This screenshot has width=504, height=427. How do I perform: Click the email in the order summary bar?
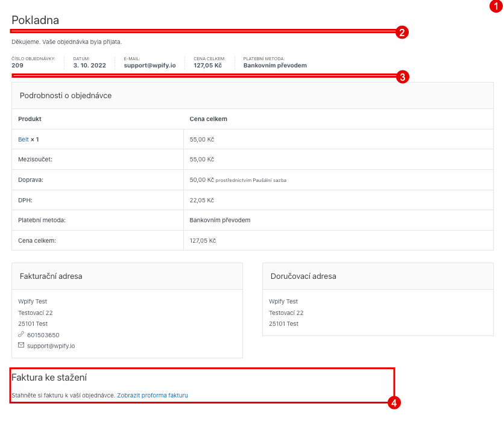[150, 65]
